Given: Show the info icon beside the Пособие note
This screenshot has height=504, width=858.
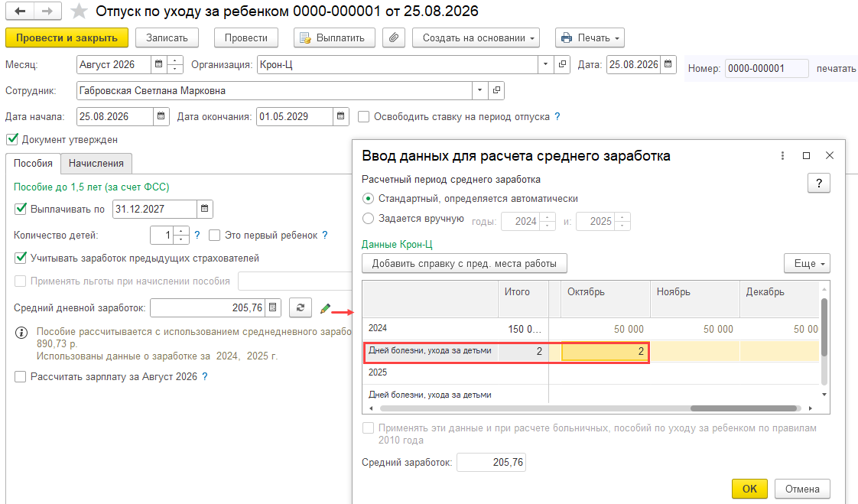Looking at the screenshot, I should click(x=21, y=333).
